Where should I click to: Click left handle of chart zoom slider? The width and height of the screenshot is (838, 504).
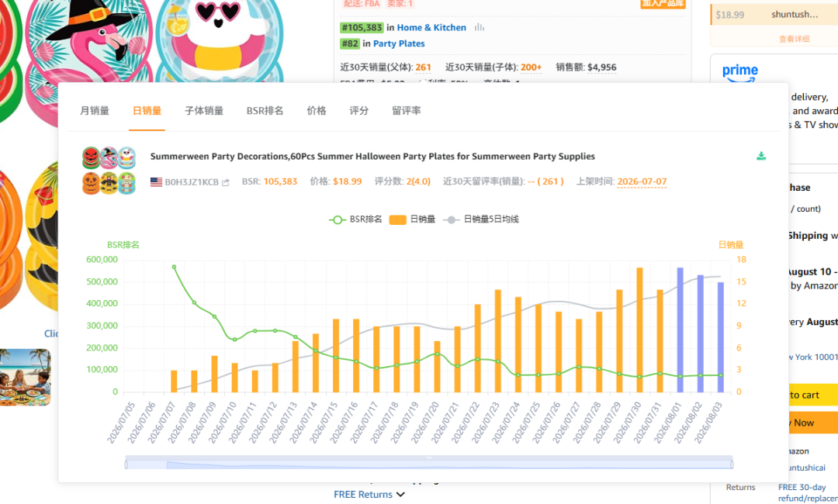(x=126, y=464)
